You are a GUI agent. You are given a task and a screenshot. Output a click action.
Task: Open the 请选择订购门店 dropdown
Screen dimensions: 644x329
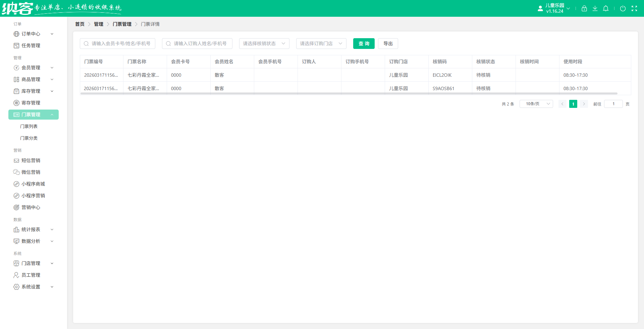[321, 44]
